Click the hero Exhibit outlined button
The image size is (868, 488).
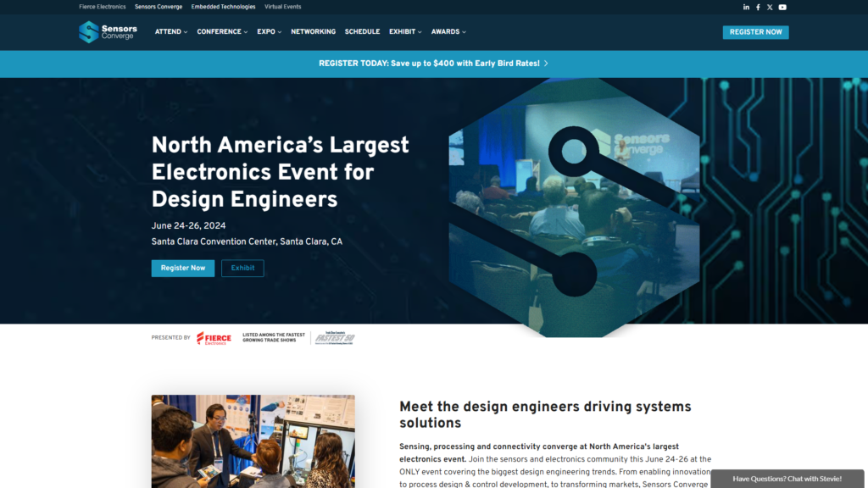[242, 269]
